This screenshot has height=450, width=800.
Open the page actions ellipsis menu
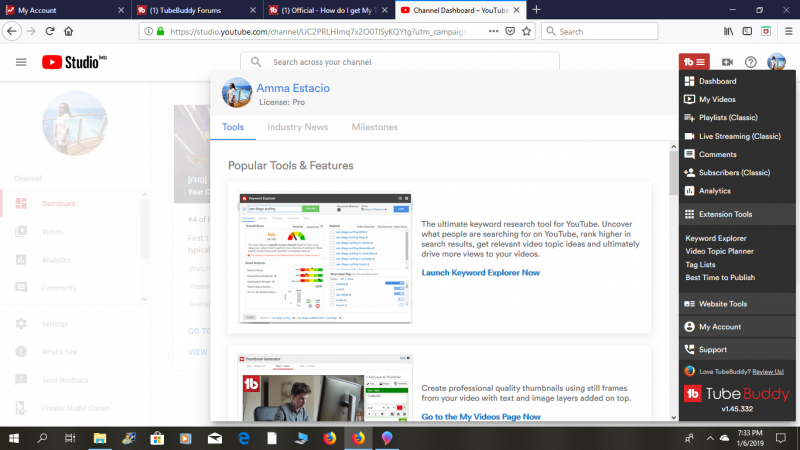click(x=494, y=31)
